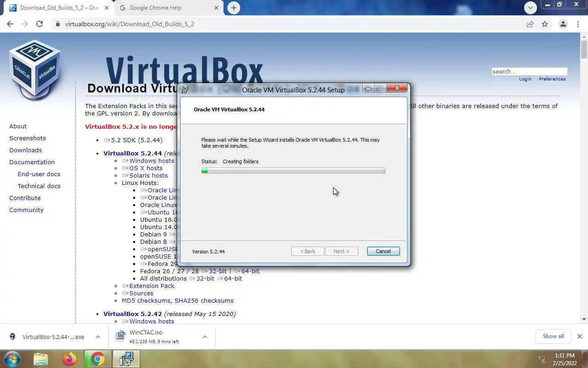
Task: Open SHA256 checksums link
Action: pos(204,300)
